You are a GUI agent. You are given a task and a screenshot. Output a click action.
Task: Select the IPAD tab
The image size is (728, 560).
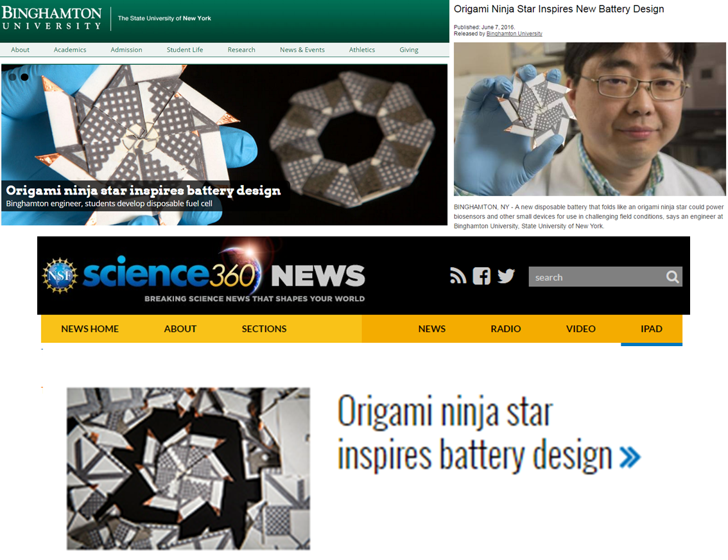click(x=651, y=329)
